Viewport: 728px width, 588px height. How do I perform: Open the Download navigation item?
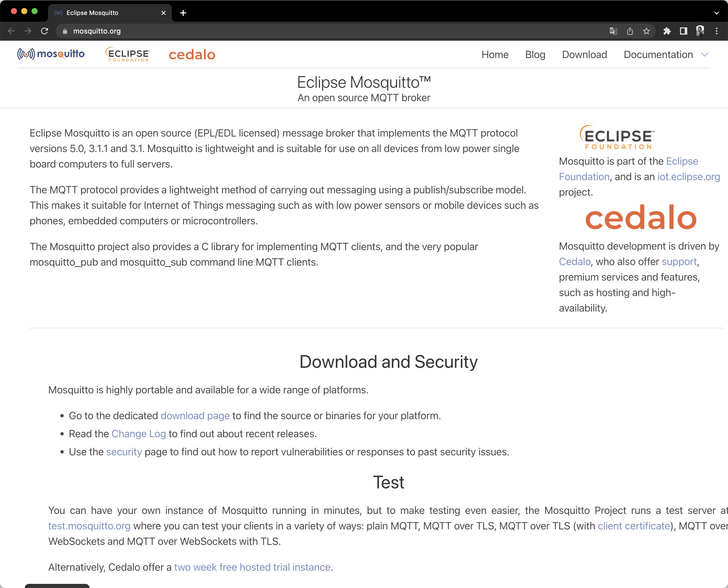tap(584, 54)
